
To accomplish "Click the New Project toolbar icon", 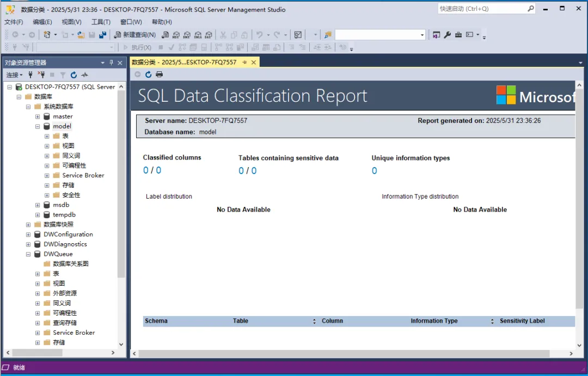I will tap(47, 35).
